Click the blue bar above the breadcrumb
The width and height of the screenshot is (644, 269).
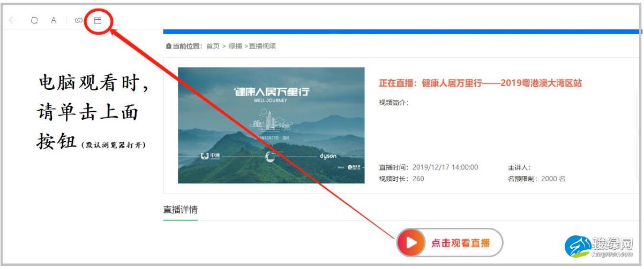[402, 32]
